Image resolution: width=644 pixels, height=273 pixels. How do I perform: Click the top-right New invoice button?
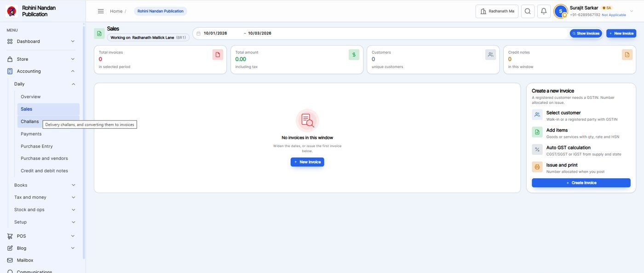tap(621, 34)
